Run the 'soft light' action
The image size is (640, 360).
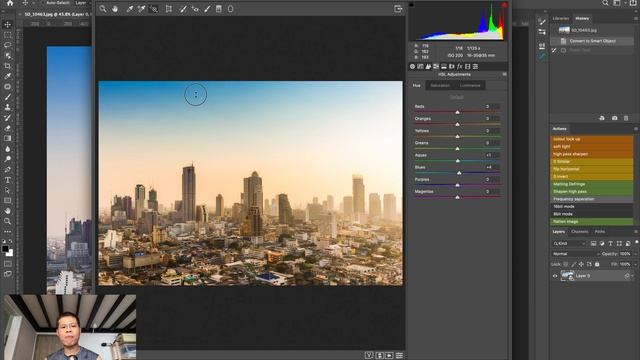coord(591,147)
